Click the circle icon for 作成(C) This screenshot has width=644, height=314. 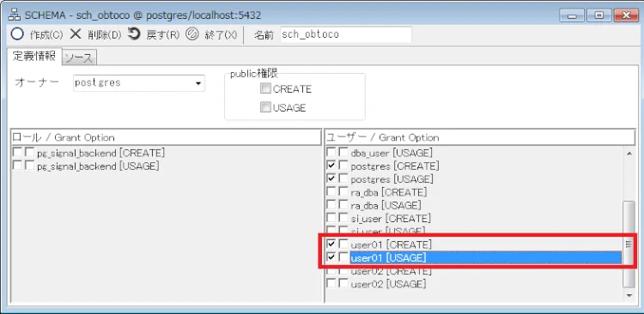coord(17,34)
